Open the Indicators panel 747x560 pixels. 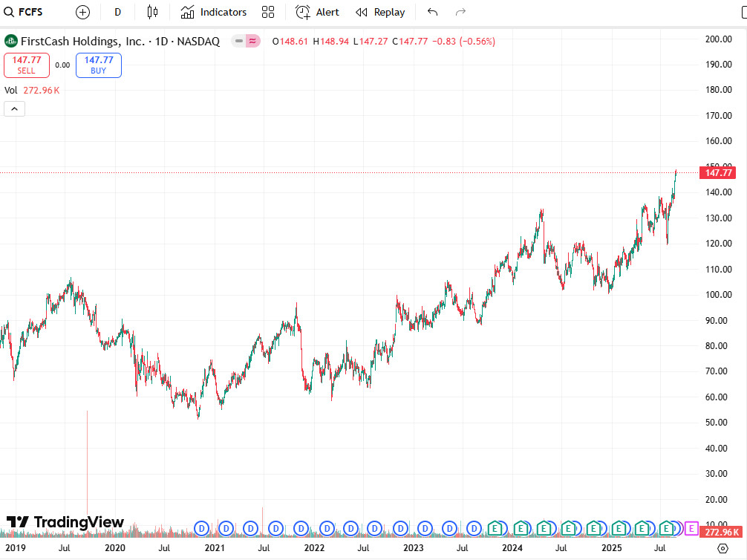(x=213, y=13)
